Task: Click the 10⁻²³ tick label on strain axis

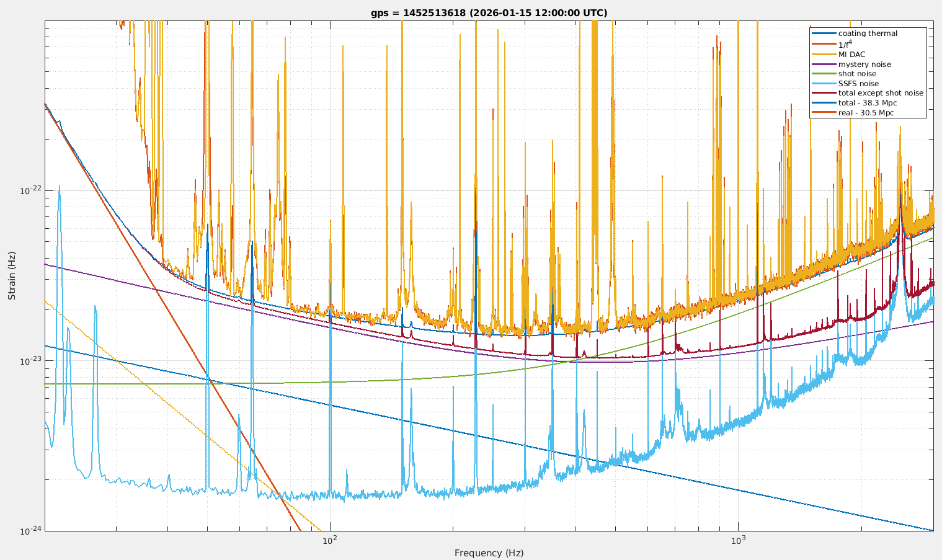Action: 31,361
